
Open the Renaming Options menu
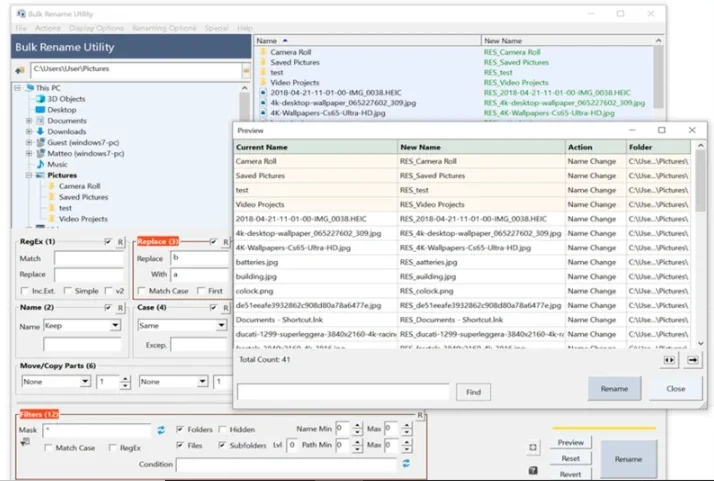[164, 28]
